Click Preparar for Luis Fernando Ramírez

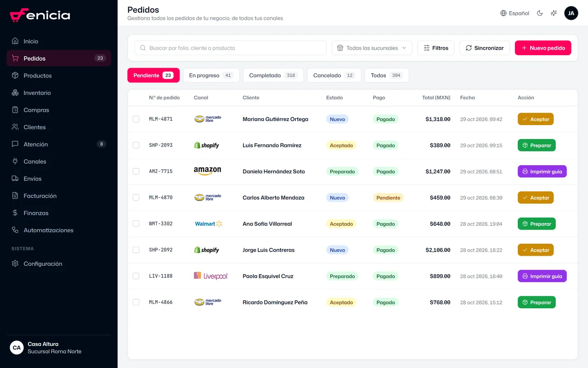[537, 145]
